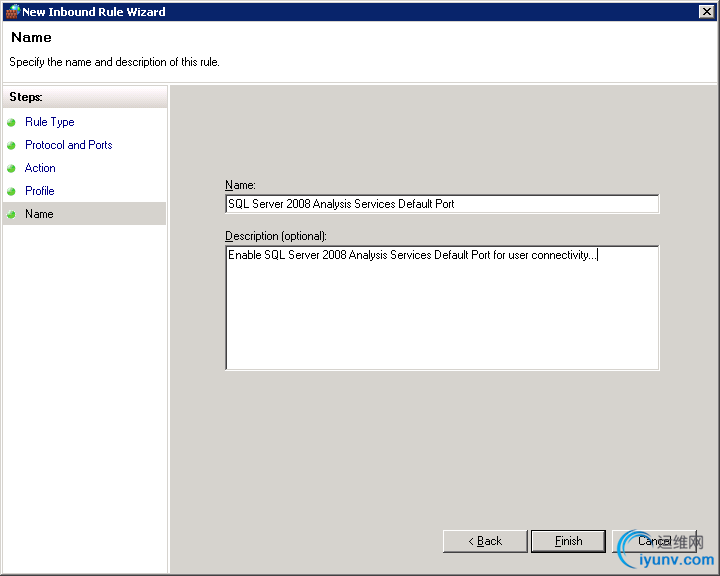Open the Profile step
The image size is (720, 576).
(40, 191)
